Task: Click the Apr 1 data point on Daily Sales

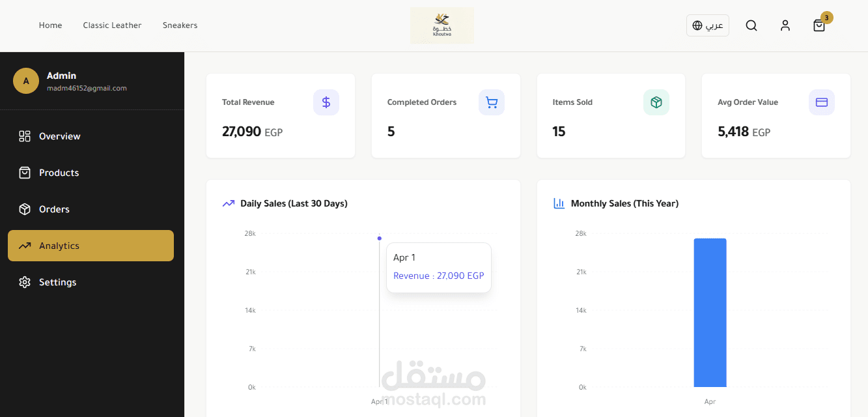Action: tap(380, 238)
